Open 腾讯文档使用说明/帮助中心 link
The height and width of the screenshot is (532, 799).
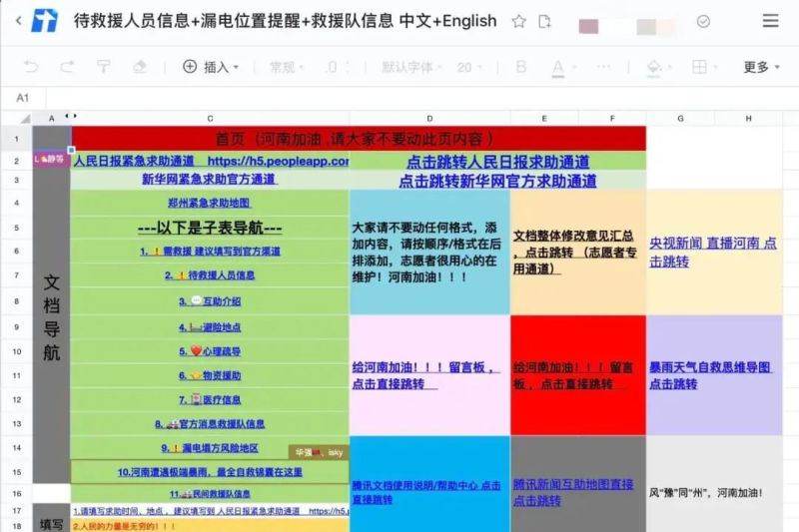click(x=426, y=492)
